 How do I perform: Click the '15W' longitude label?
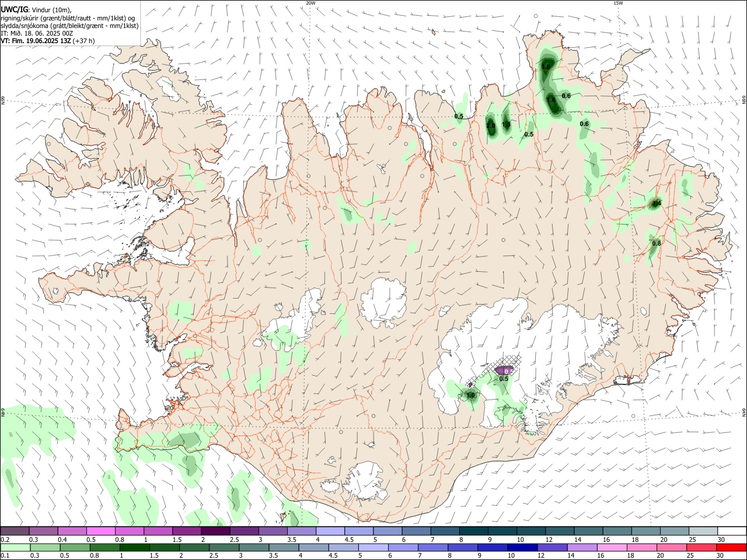618,3
